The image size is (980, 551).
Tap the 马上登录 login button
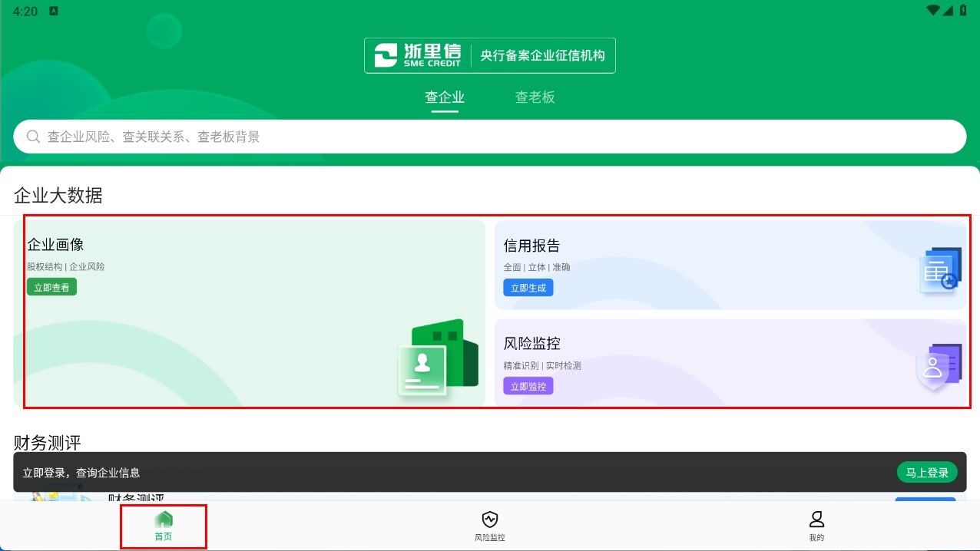tap(927, 473)
